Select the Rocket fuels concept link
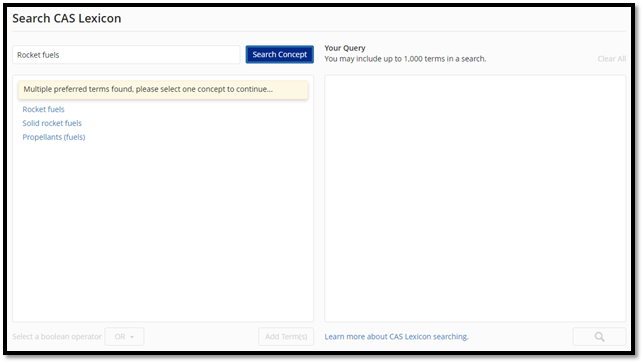This screenshot has height=364, width=644. [44, 109]
